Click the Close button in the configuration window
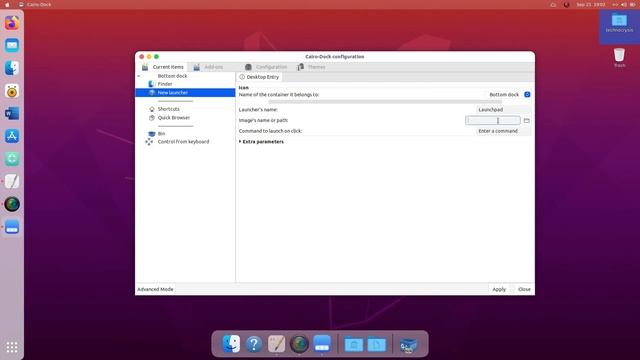 [x=524, y=289]
